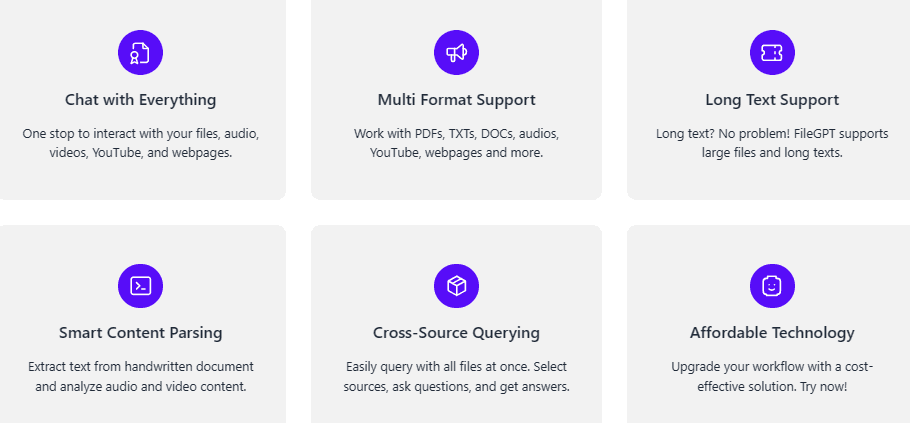
Task: Click the description about interacting with files and audio
Action: click(140, 144)
